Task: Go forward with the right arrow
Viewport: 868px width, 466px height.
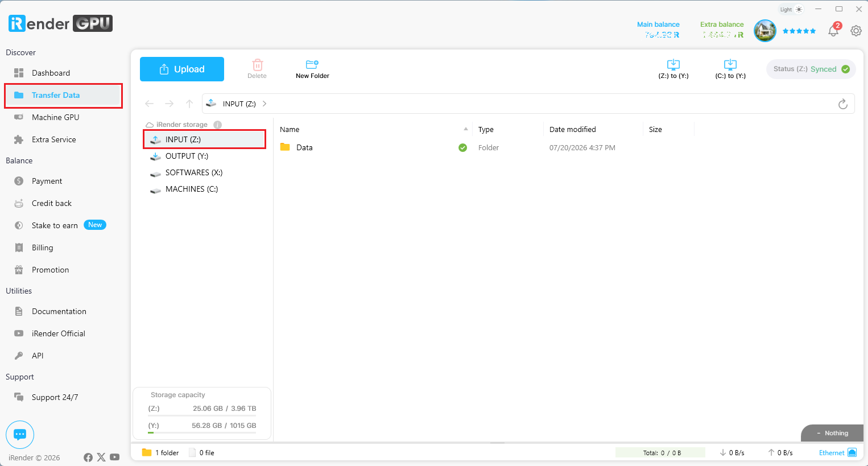Action: point(170,104)
